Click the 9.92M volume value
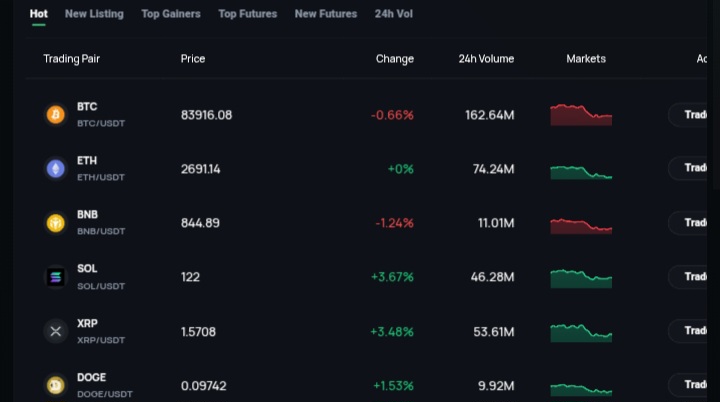Screen dimensions: 720x402 tap(496, 386)
